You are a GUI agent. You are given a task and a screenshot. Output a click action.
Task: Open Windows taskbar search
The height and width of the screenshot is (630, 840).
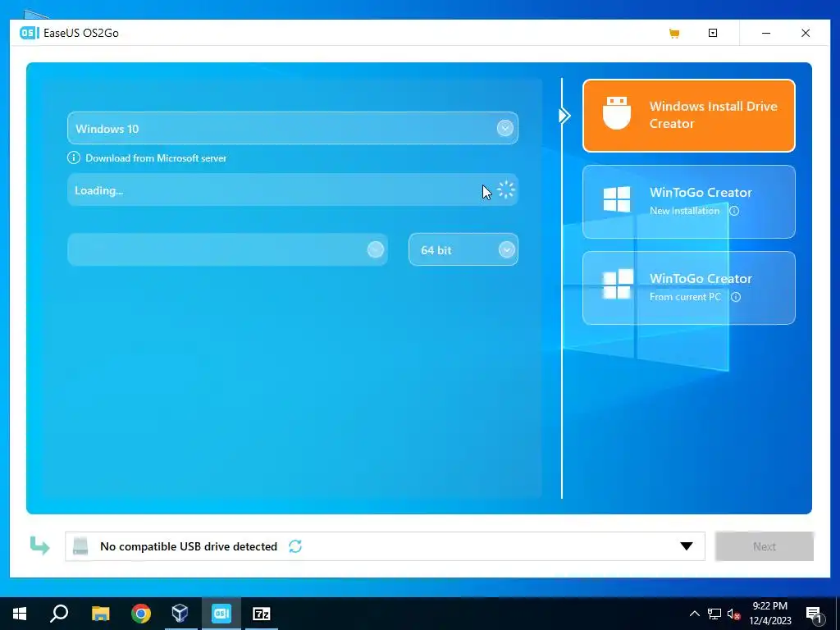pyautogui.click(x=59, y=614)
